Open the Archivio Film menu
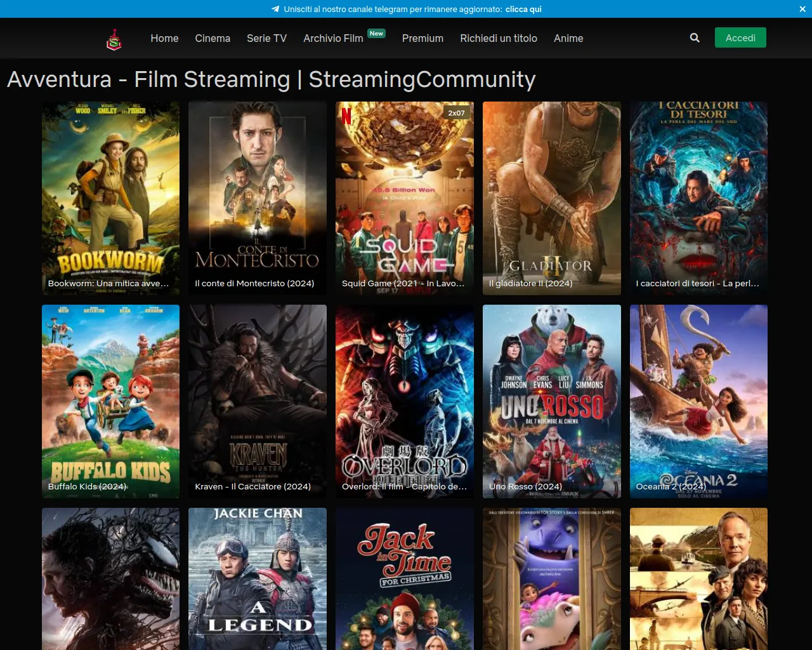This screenshot has height=650, width=812. point(332,38)
